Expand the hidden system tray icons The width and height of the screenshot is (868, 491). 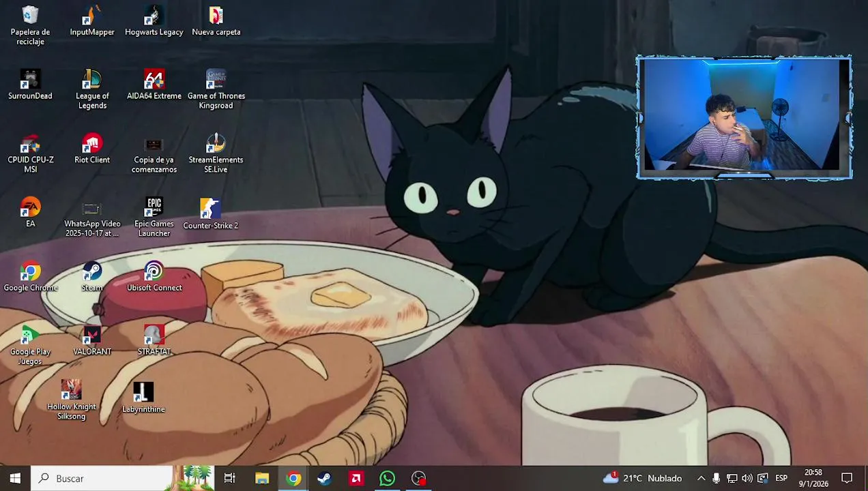pos(701,478)
